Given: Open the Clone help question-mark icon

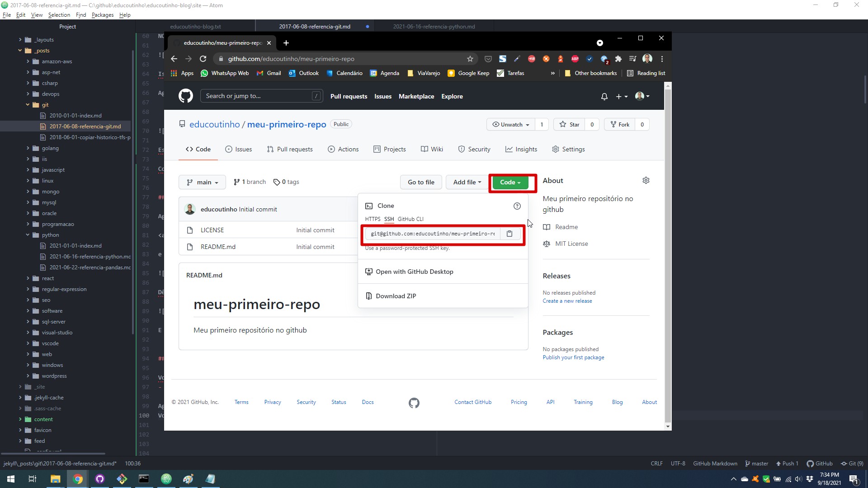Looking at the screenshot, I should (517, 206).
